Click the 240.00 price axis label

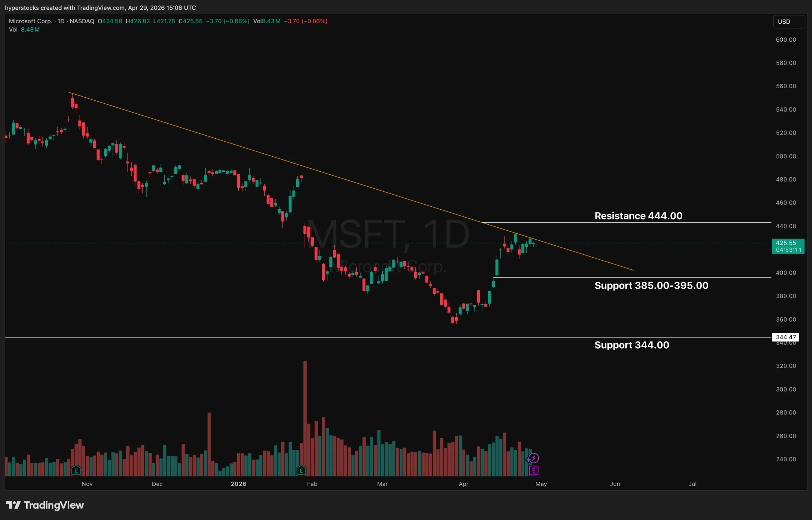(786, 459)
